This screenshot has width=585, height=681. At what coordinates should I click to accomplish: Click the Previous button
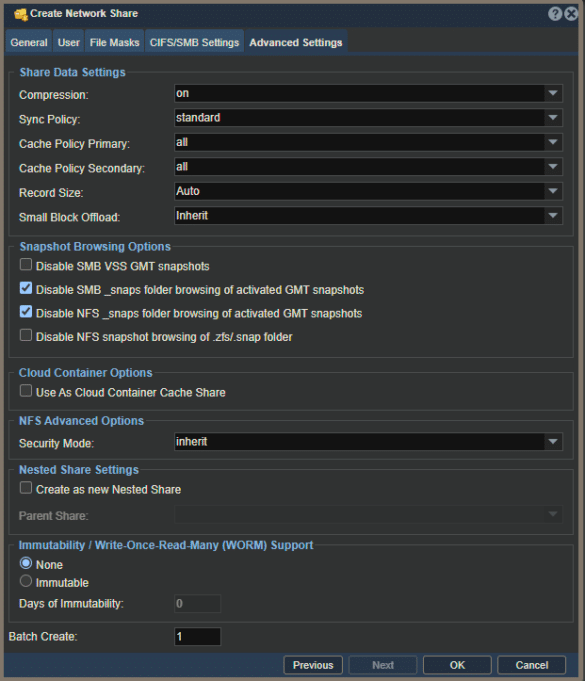[313, 665]
